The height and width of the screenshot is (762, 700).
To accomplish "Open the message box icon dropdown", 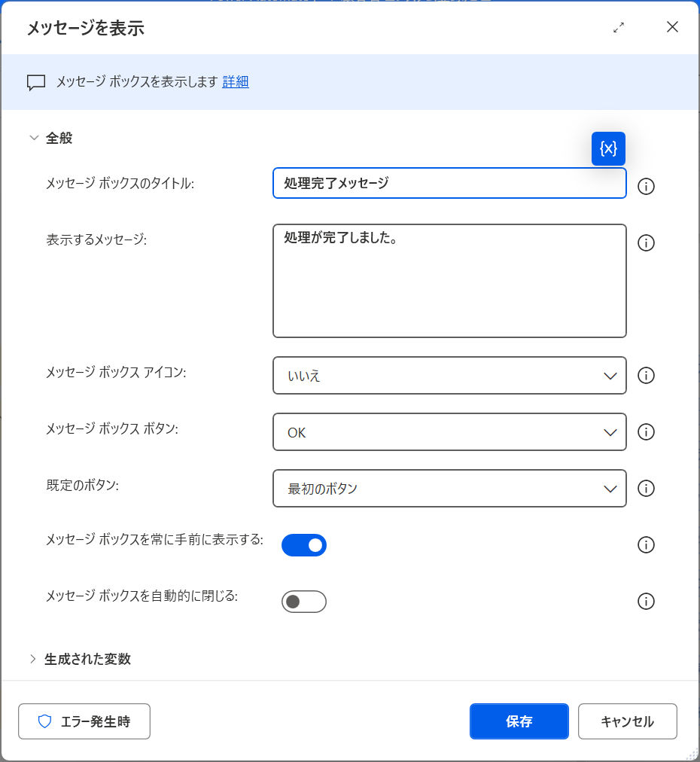I will 449,376.
